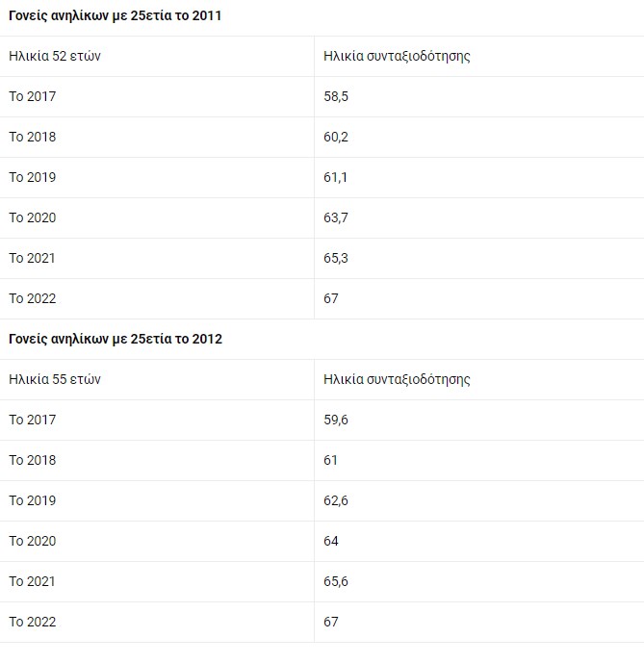Select the 'Ηλικία 52 ετών' header cell
Screen dimensions: 644x663
pyautogui.click(x=55, y=56)
